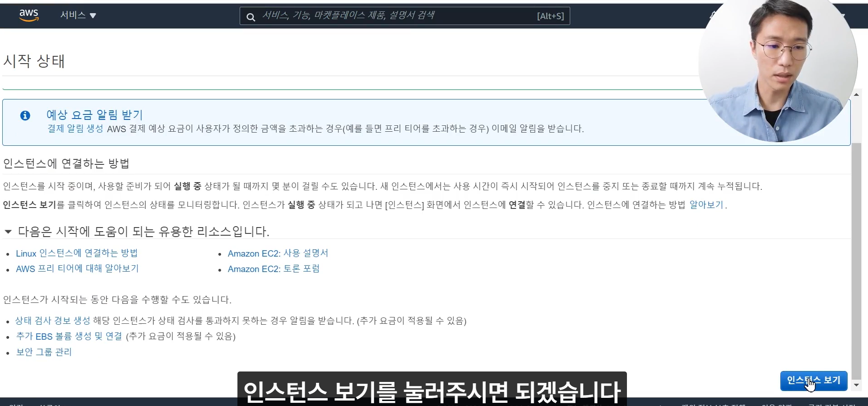Click the scrollbar up arrow
The width and height of the screenshot is (868, 406).
(x=856, y=94)
